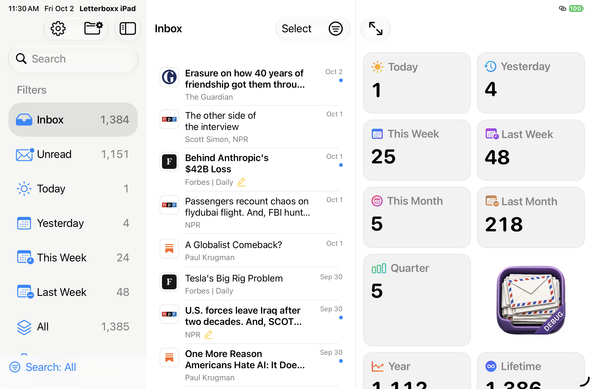
Task: Click the sidebar Yesterday calendar icon
Action: click(x=24, y=223)
